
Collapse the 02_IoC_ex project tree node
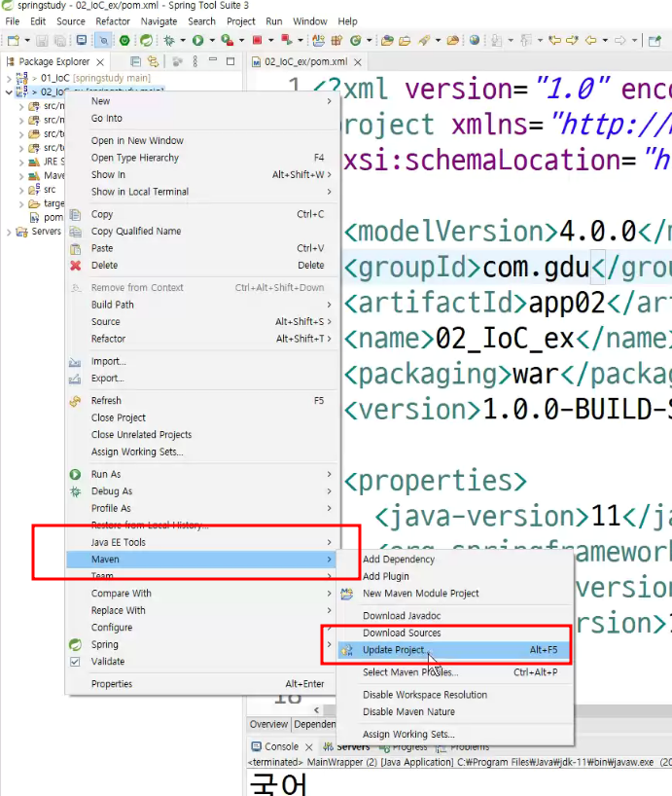point(9,92)
